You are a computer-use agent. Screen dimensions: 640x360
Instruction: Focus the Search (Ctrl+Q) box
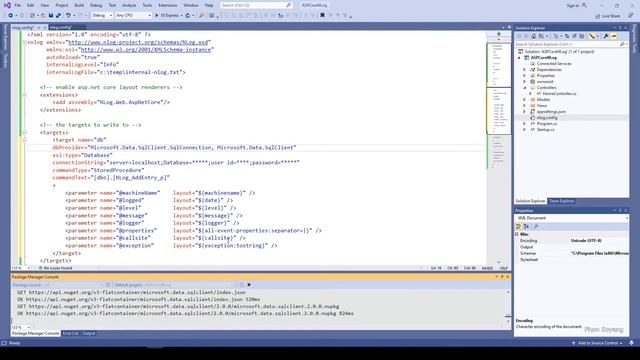[x=256, y=5]
